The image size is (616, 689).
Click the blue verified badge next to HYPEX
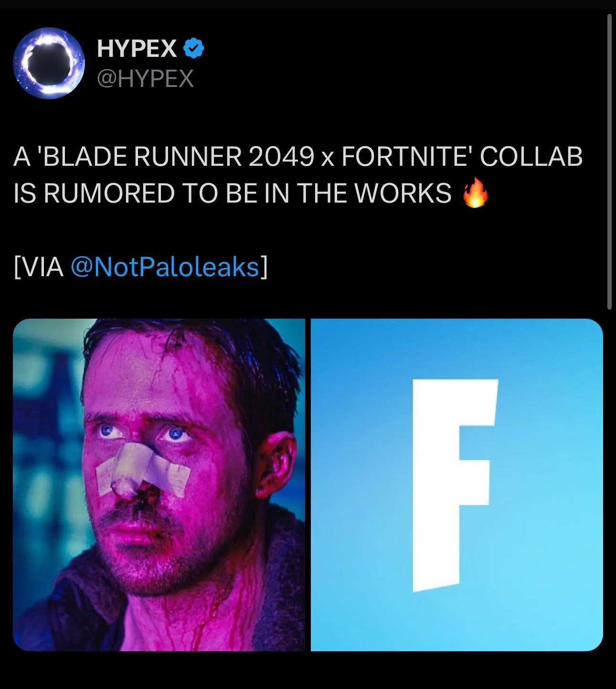(x=193, y=48)
